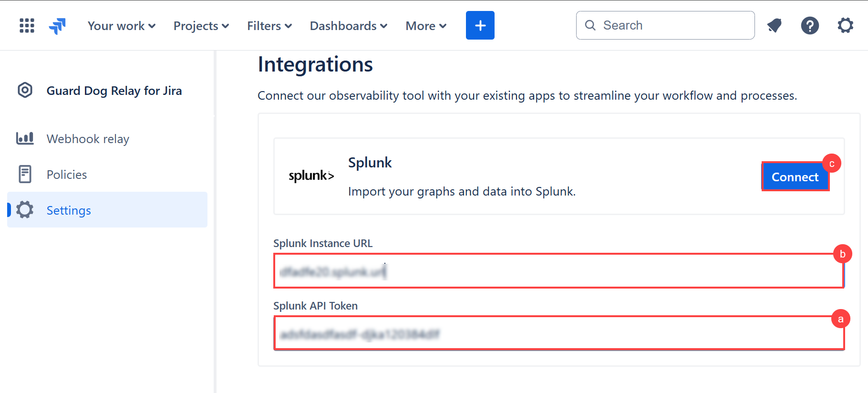Expand the Projects dropdown
Screen dimensions: 868x393
[x=201, y=26]
